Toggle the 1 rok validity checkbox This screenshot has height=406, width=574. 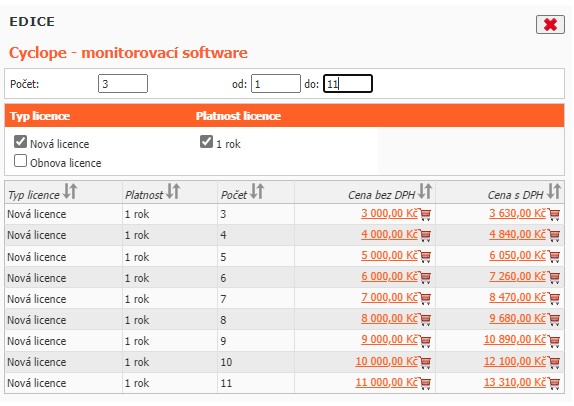click(206, 142)
